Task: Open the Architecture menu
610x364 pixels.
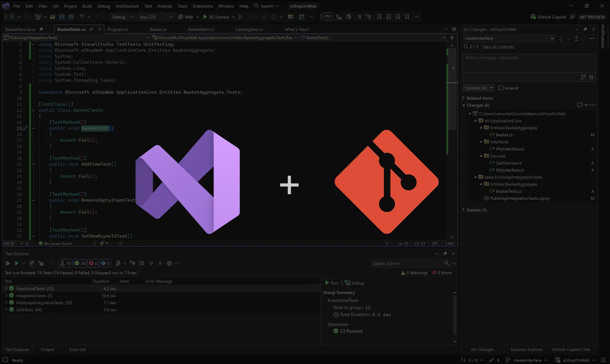Action: [127, 6]
